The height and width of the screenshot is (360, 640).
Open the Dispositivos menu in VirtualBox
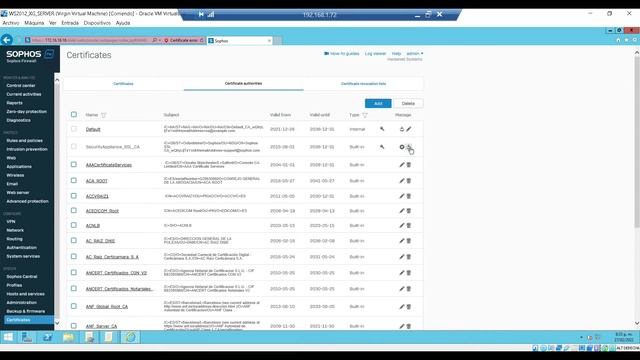click(x=97, y=23)
